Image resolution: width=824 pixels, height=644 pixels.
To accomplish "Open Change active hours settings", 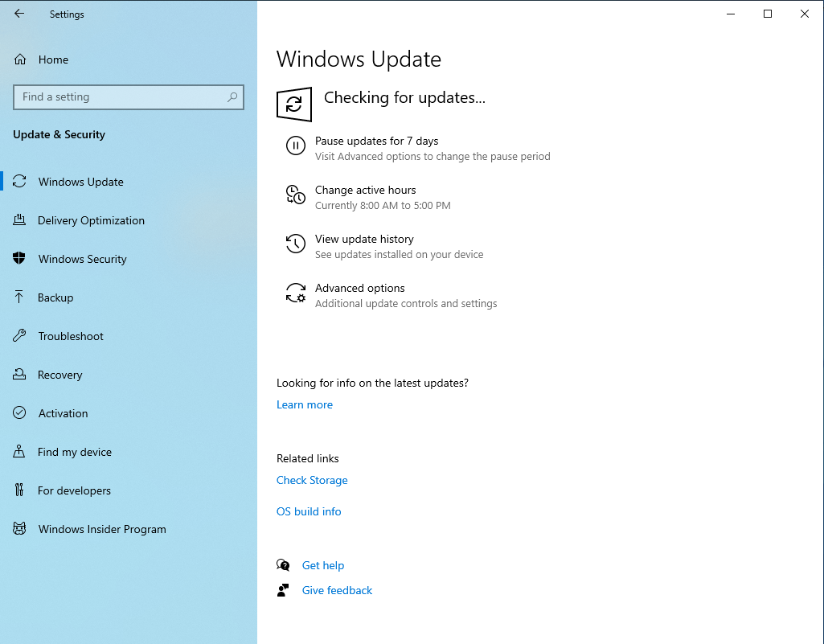I will click(366, 190).
